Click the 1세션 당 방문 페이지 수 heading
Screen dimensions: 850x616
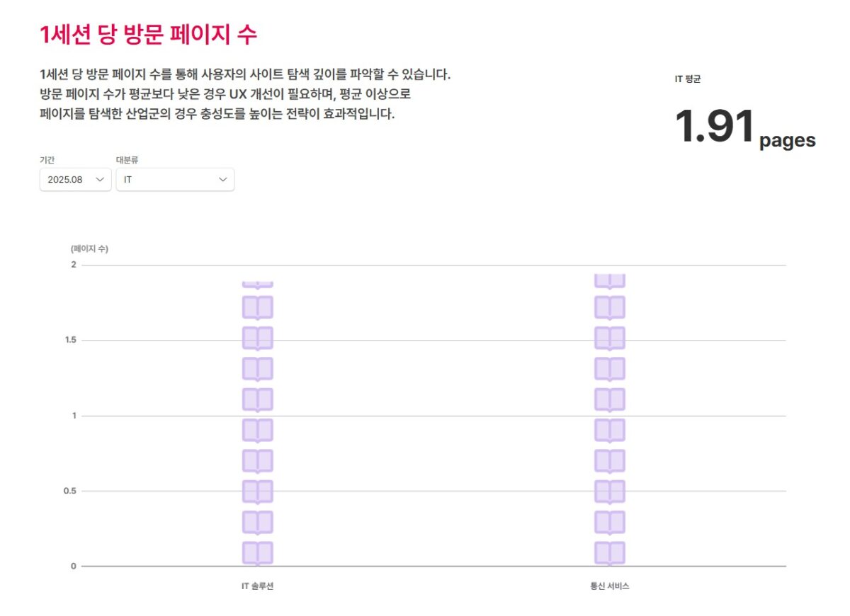[x=148, y=35]
